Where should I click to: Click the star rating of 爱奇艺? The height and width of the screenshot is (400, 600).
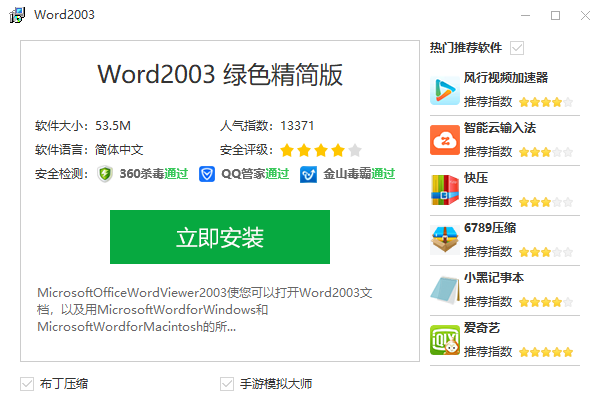(x=546, y=352)
